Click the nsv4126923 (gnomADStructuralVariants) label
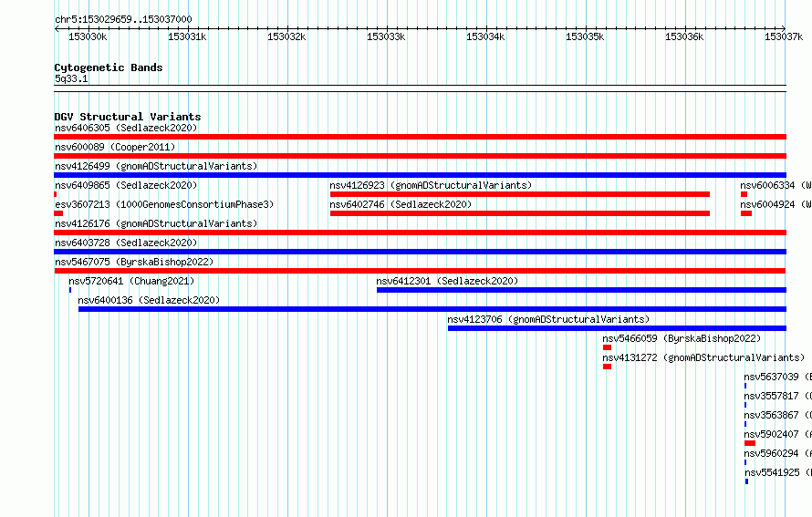The width and height of the screenshot is (812, 517). [x=431, y=185]
